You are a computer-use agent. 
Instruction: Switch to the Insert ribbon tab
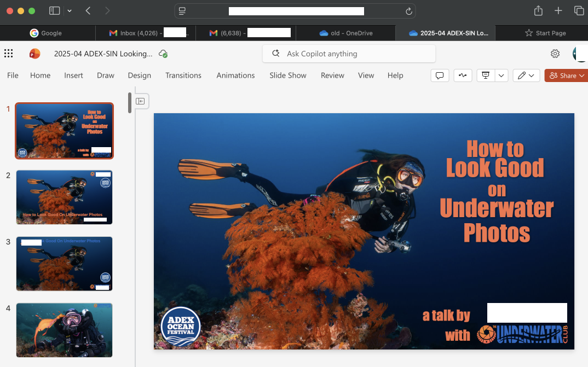[73, 75]
